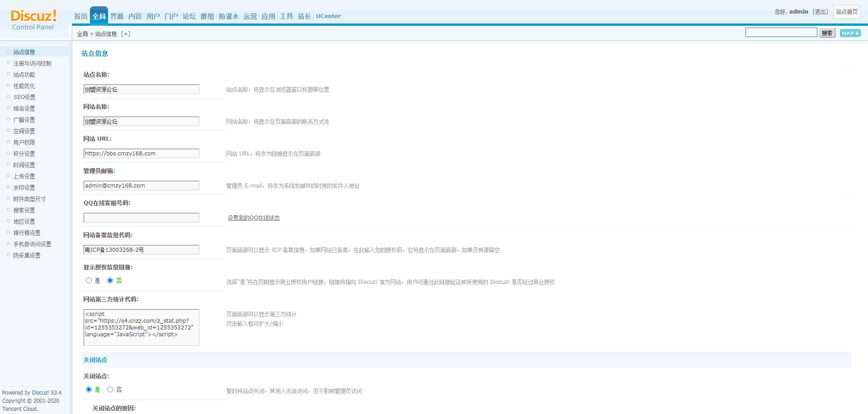Open SEO设置 in the sidebar
Image resolution: width=868 pixels, height=414 pixels.
coord(24,97)
